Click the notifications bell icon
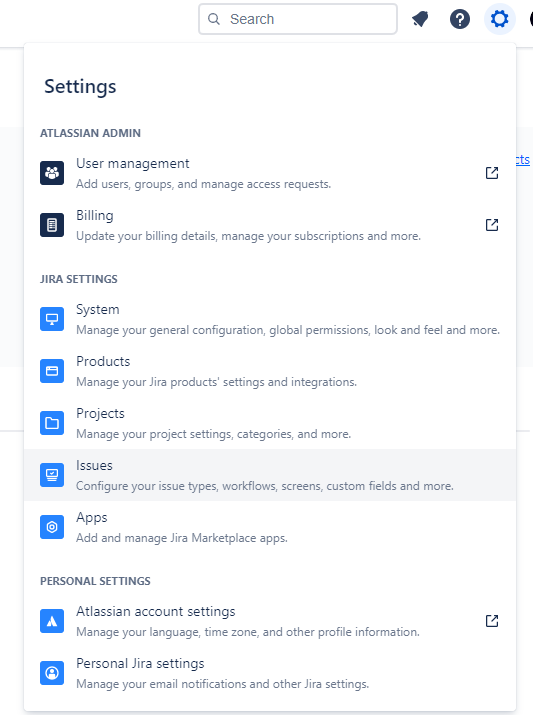 420,19
